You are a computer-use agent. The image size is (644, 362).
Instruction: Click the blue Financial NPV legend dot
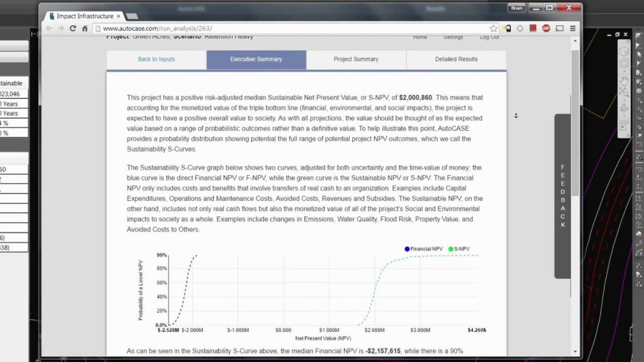tap(407, 249)
